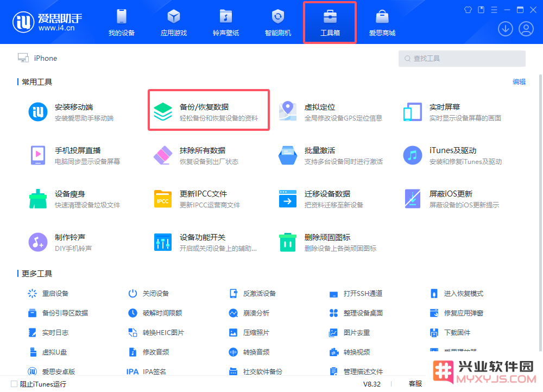Screen dimensions: 543x392
Task: Open the 设备功能开关 sliders icon
Action: coord(163,242)
